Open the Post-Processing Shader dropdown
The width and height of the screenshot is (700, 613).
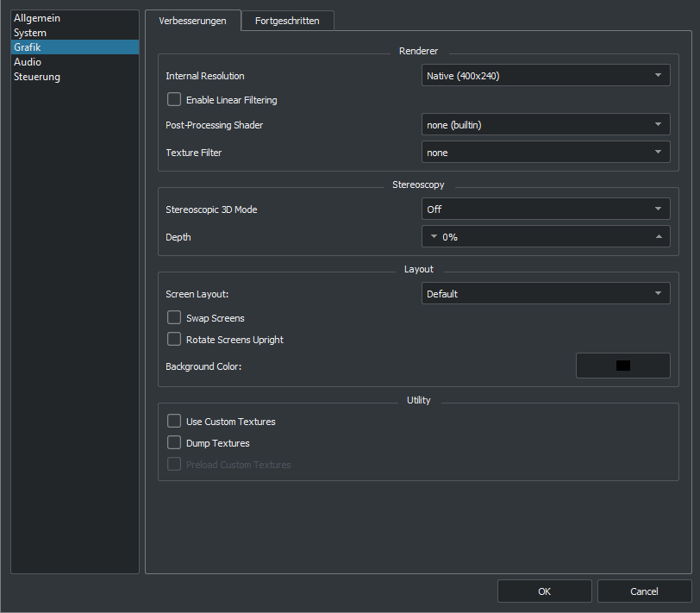(545, 124)
